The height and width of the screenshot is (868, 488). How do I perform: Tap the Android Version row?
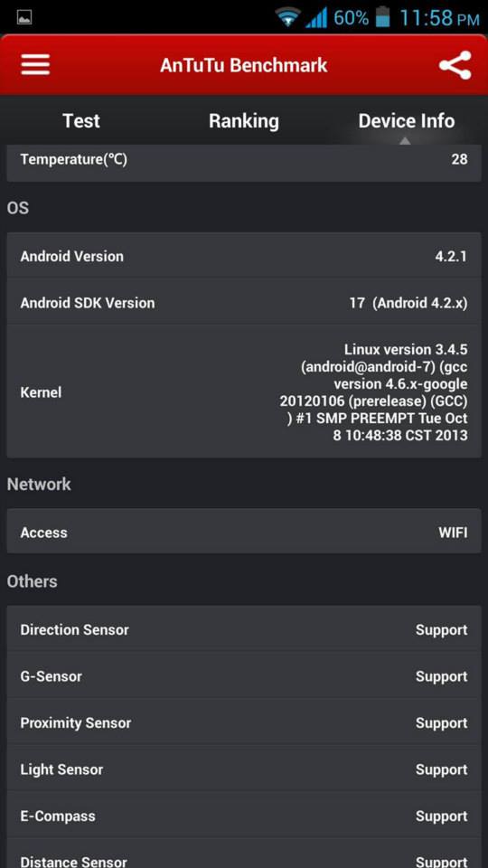tap(244, 256)
